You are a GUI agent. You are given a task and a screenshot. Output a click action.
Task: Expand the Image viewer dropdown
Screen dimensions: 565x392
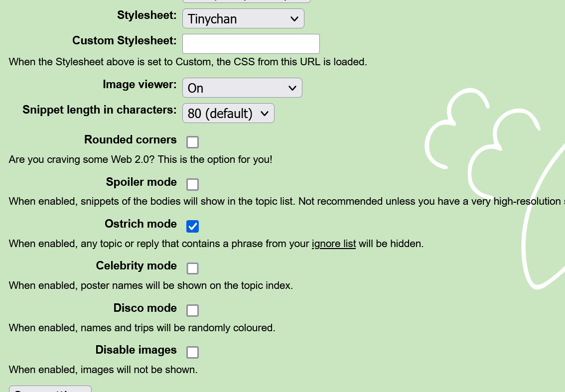click(242, 88)
